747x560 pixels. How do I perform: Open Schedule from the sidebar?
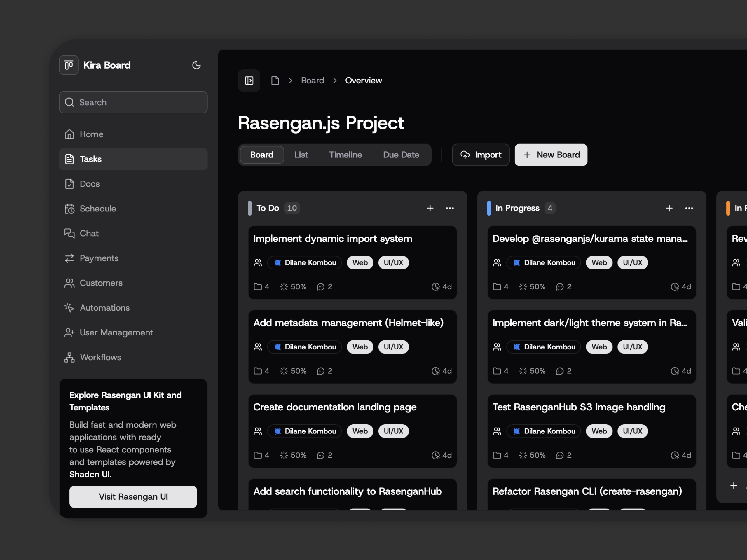pyautogui.click(x=97, y=209)
